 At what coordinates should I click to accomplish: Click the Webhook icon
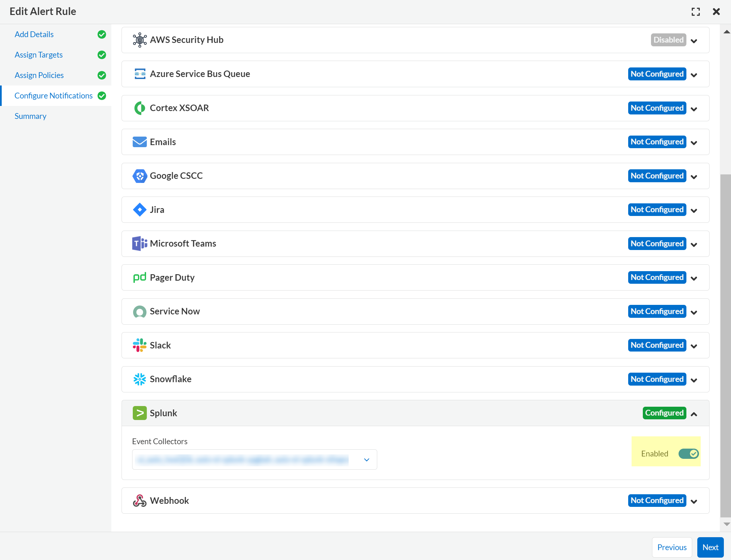click(x=140, y=500)
